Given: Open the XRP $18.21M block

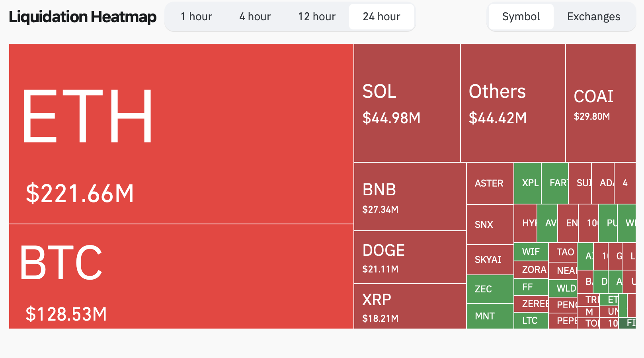Looking at the screenshot, I should click(x=410, y=306).
